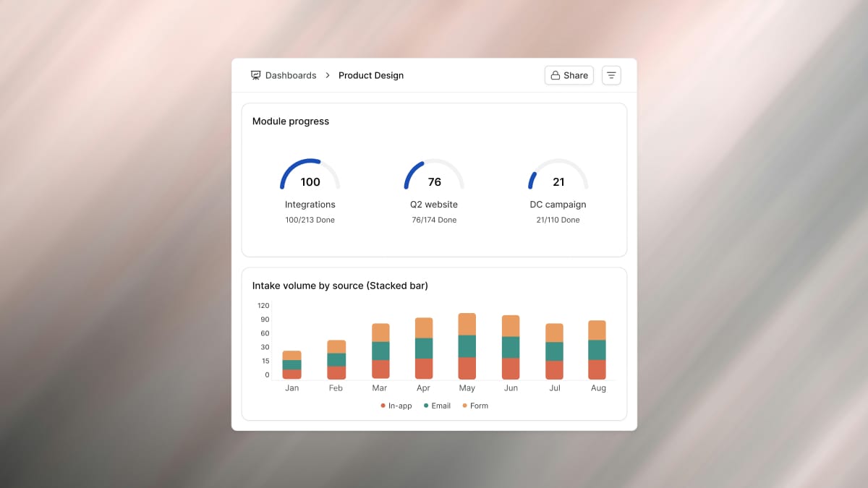Click the Share button
The height and width of the screenshot is (488, 868).
click(569, 75)
